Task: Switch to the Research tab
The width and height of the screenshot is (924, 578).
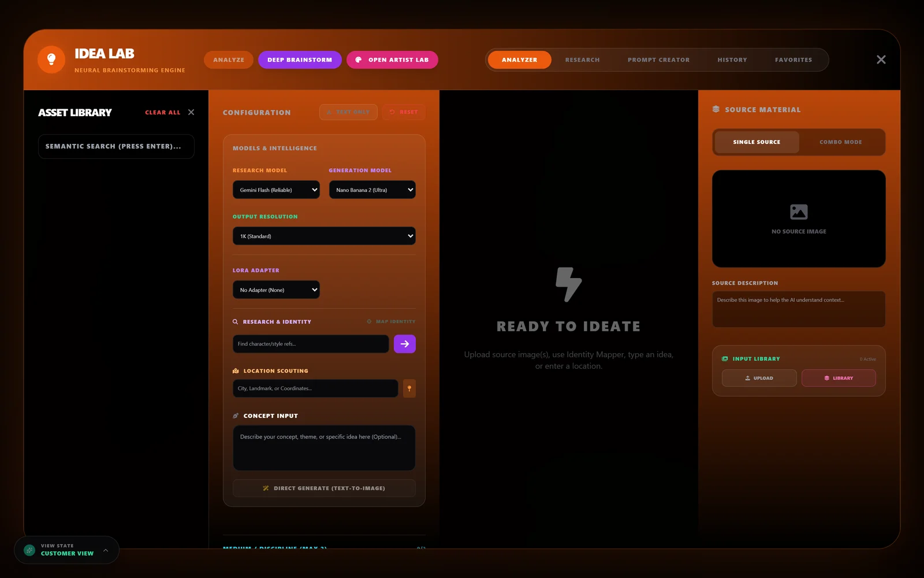Action: (x=582, y=60)
